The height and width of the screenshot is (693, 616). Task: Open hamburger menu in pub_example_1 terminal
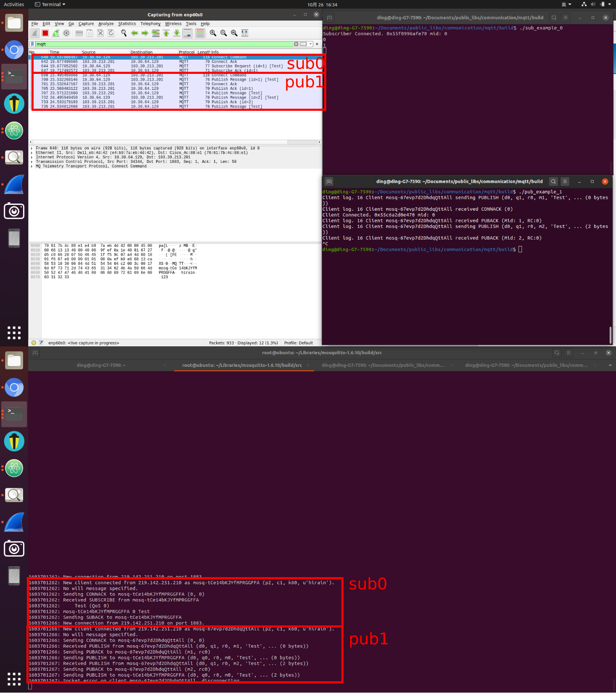point(565,181)
